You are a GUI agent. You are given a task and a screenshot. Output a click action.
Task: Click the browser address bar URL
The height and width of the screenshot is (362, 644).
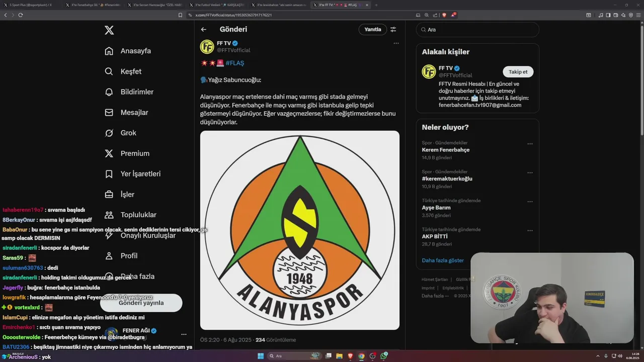click(x=234, y=15)
